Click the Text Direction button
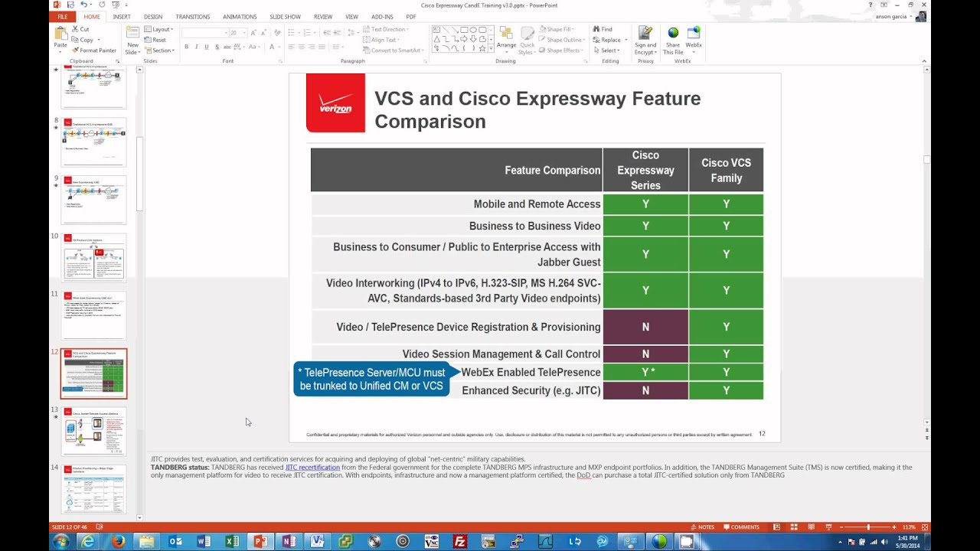Viewport: 980px width, 551px height. [x=387, y=29]
